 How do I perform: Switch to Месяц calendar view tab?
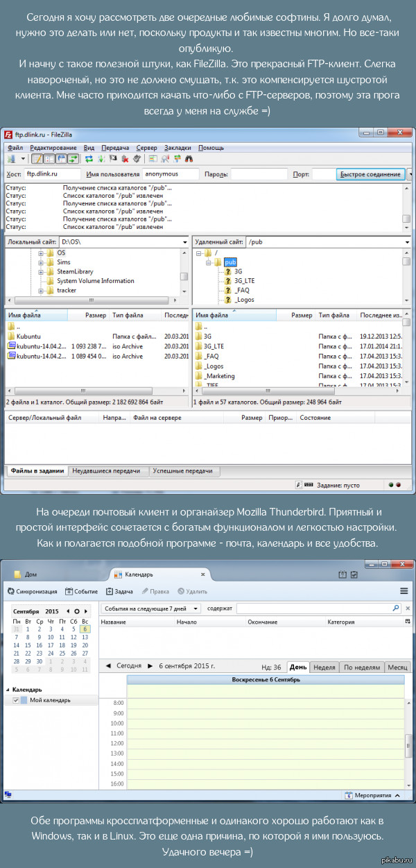click(397, 667)
